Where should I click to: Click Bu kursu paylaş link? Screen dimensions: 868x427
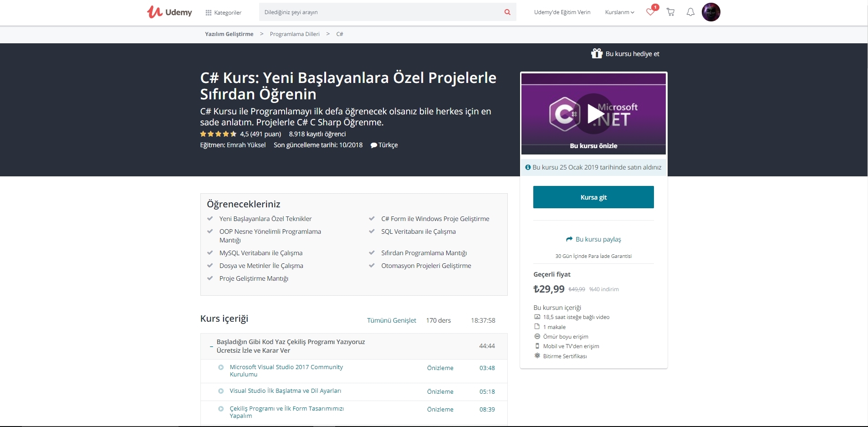click(x=598, y=239)
